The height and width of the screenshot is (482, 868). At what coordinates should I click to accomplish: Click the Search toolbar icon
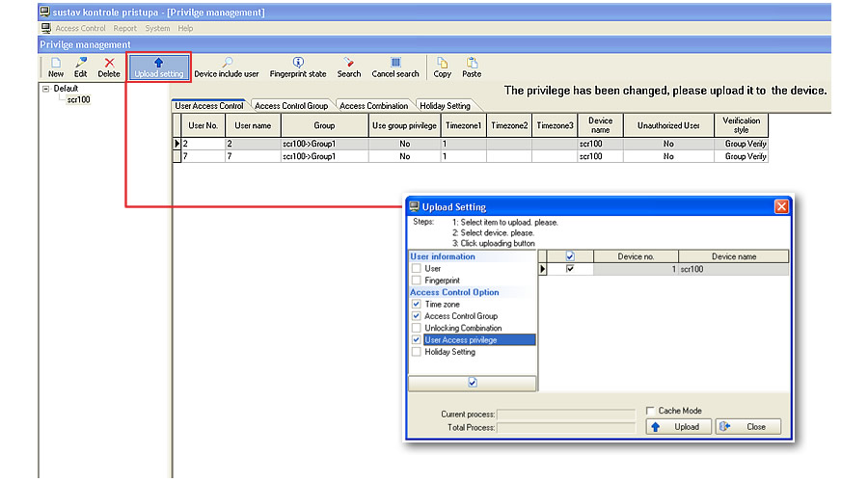click(349, 67)
